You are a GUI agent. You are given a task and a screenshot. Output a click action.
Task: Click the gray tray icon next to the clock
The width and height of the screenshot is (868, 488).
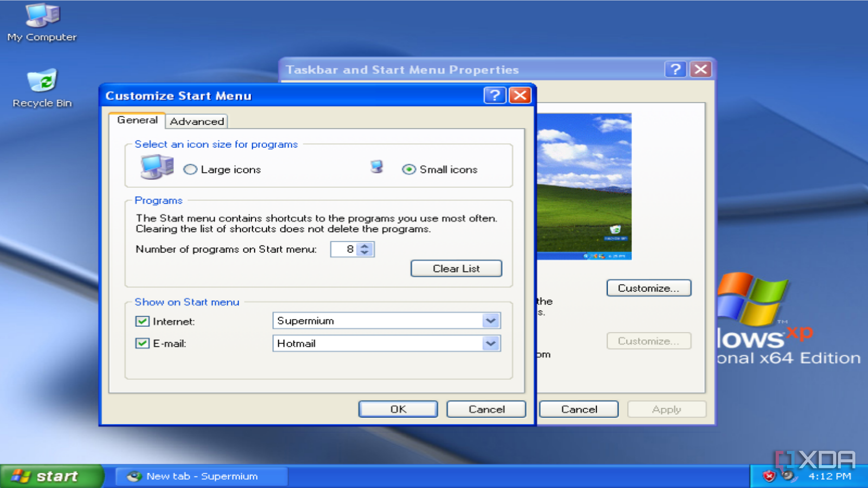click(x=788, y=475)
